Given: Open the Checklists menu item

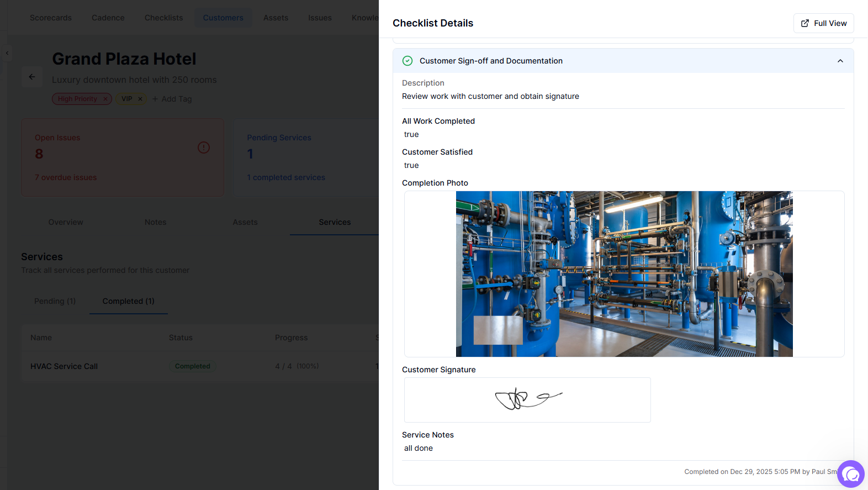Looking at the screenshot, I should pos(163,18).
